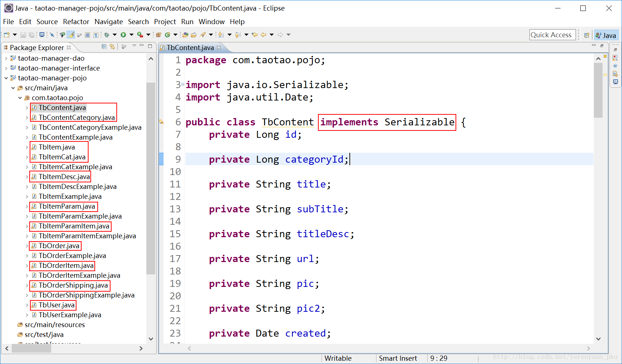This screenshot has width=622, height=364.
Task: Close the Package Explorer view
Action: pyautogui.click(x=69, y=48)
